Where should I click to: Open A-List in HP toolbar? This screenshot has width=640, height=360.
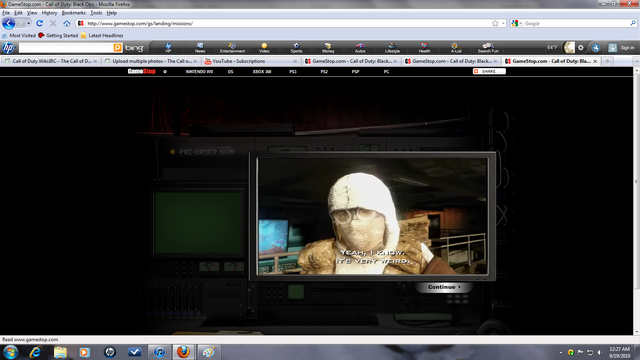click(456, 48)
